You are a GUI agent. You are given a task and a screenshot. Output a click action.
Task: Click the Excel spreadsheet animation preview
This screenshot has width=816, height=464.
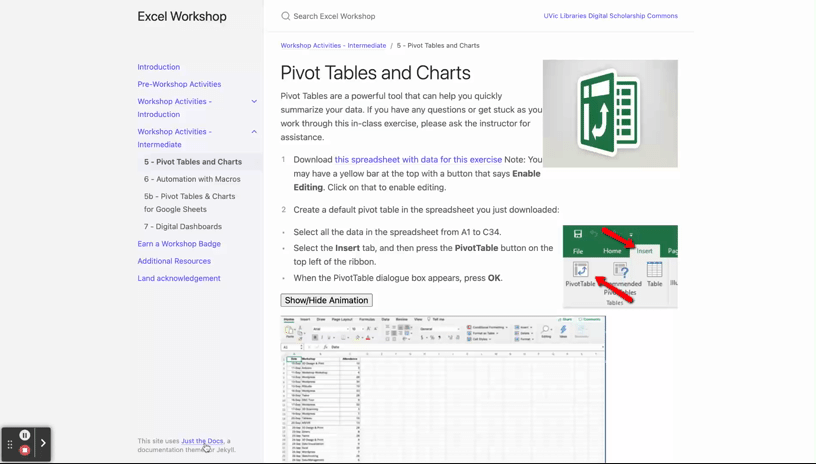click(443, 389)
